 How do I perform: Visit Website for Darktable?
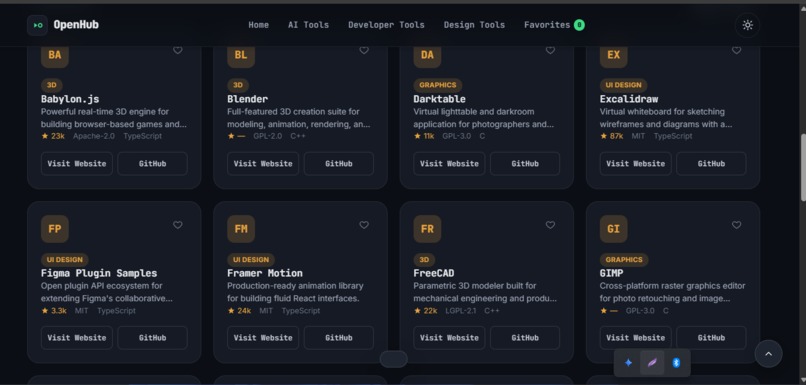(449, 163)
